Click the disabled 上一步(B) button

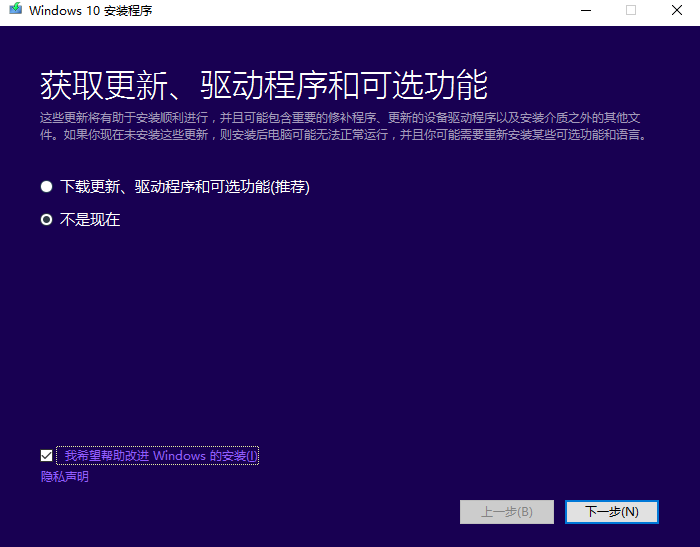pos(506,512)
